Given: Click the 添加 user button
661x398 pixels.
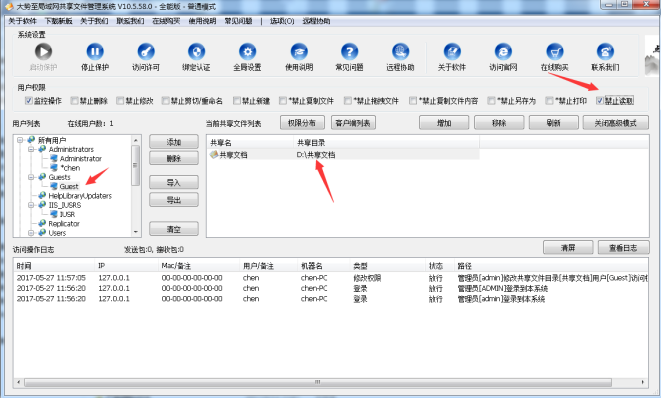Looking at the screenshot, I should coord(174,142).
